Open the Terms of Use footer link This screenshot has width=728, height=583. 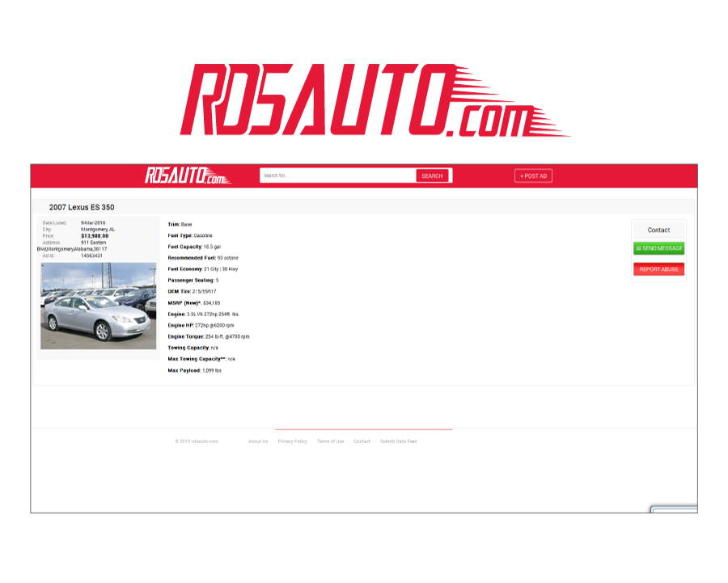(x=331, y=441)
